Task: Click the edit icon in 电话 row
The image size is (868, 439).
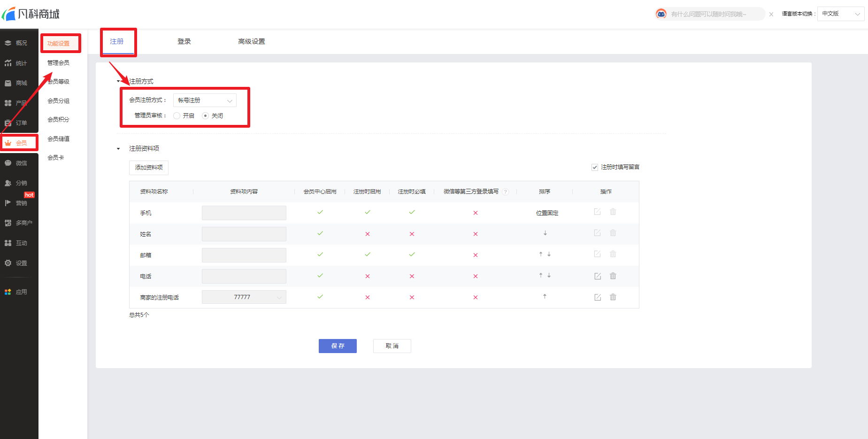Action: 597,276
